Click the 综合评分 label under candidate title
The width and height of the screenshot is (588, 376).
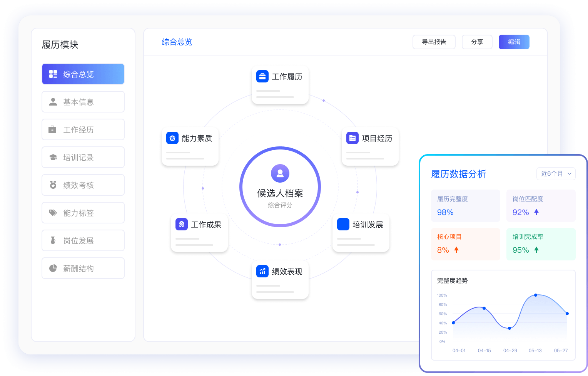[x=280, y=205]
